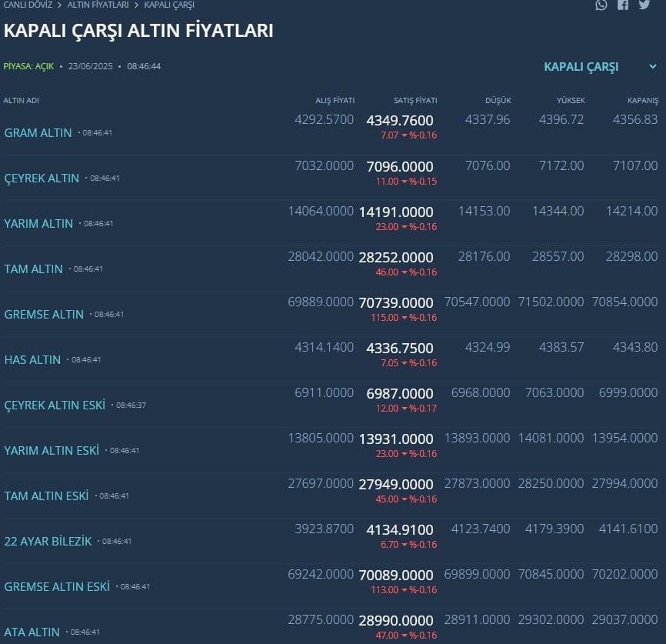Click gram altın change 7.07 %-0.16
Screen dimensions: 666x644
(408, 135)
